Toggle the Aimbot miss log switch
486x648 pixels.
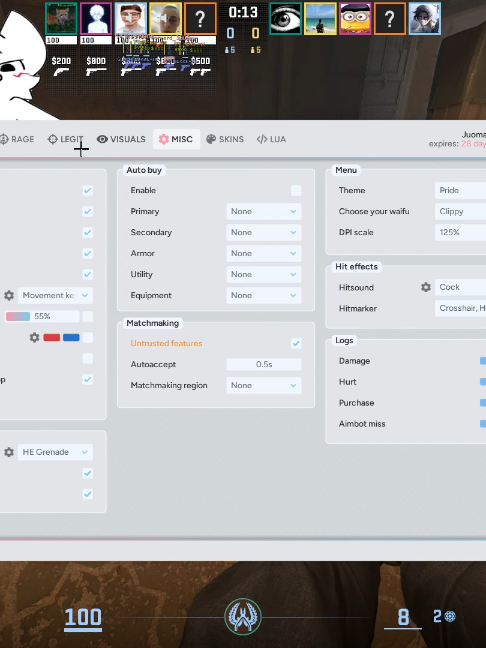(483, 424)
